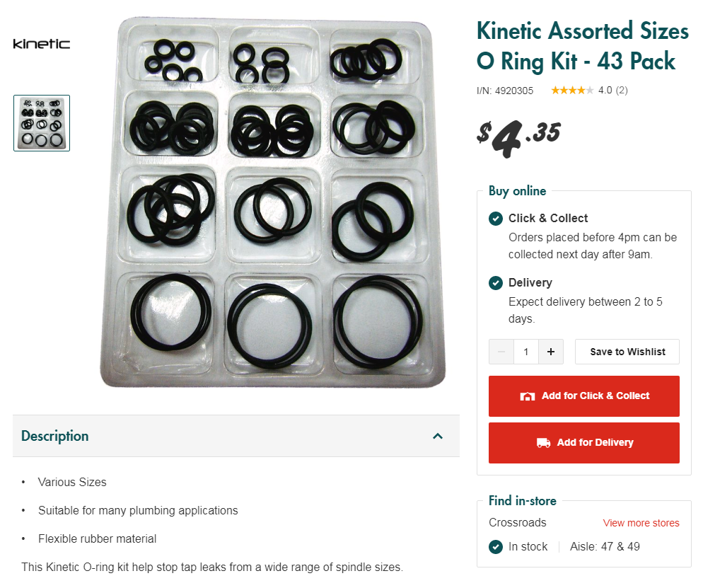Viewport: 703px width, 588px height.
Task: Click the quantity input field
Action: [x=526, y=352]
